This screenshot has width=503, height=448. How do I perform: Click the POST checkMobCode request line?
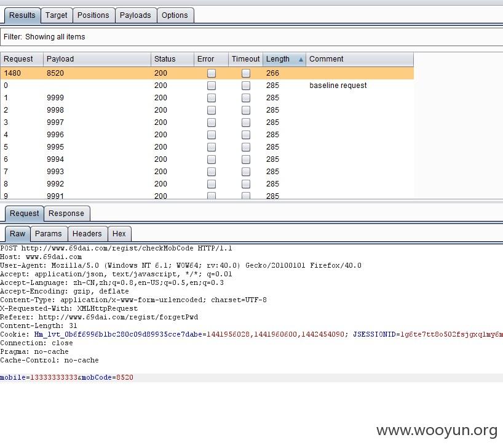[116, 248]
